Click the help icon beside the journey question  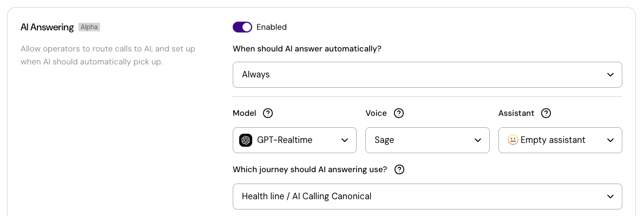pyautogui.click(x=399, y=169)
